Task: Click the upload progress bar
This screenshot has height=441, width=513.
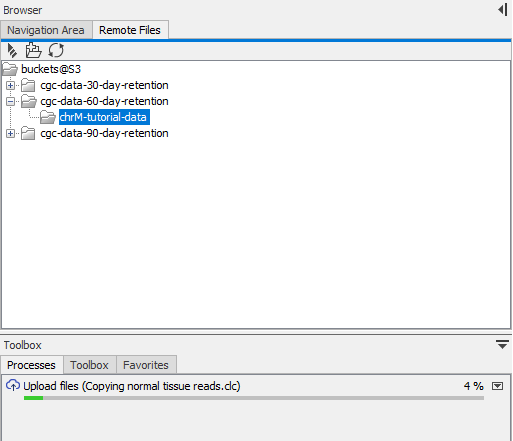Action: [254, 398]
